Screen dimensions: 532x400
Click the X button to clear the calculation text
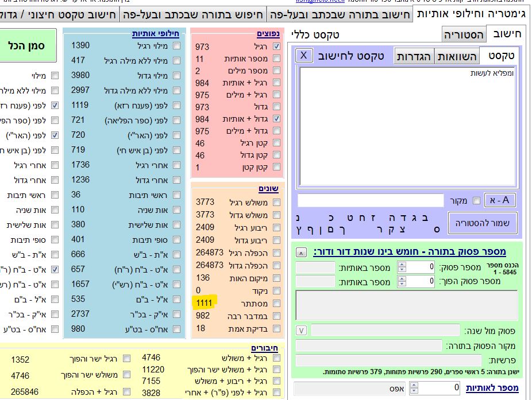click(x=304, y=56)
